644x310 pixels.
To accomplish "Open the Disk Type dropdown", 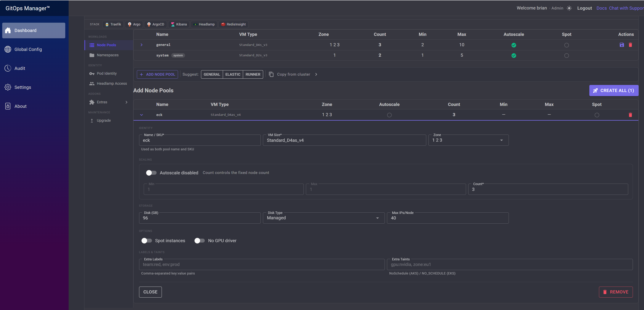I will pyautogui.click(x=324, y=218).
